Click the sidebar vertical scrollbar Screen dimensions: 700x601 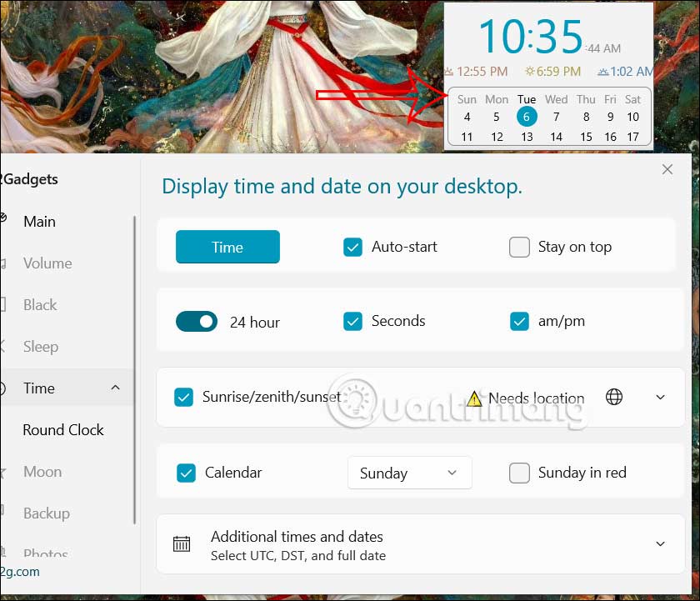134,370
